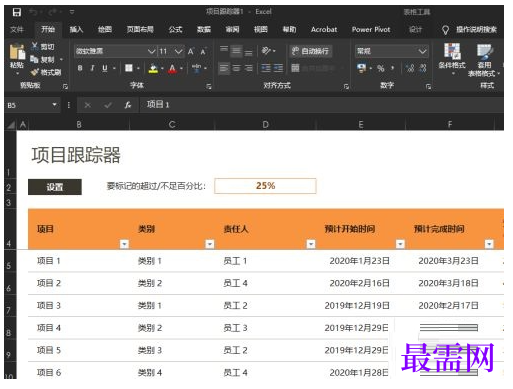Open alignment group dialog launcher
The image size is (513, 389).
pos(346,86)
